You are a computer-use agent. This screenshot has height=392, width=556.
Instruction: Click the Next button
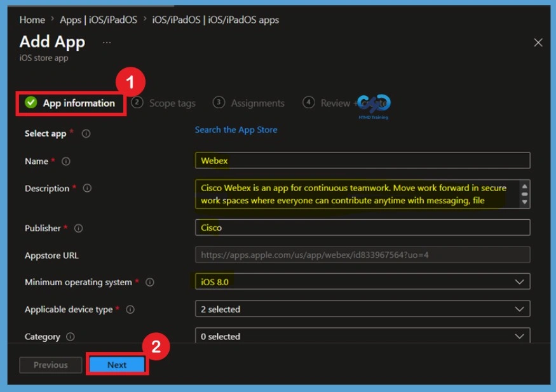(117, 365)
